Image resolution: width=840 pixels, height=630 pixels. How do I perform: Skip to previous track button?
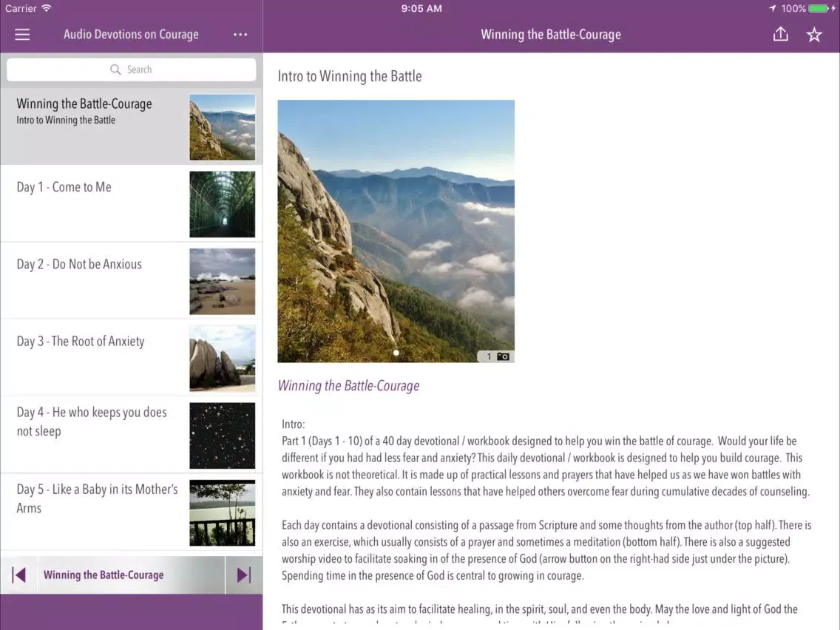tap(18, 575)
